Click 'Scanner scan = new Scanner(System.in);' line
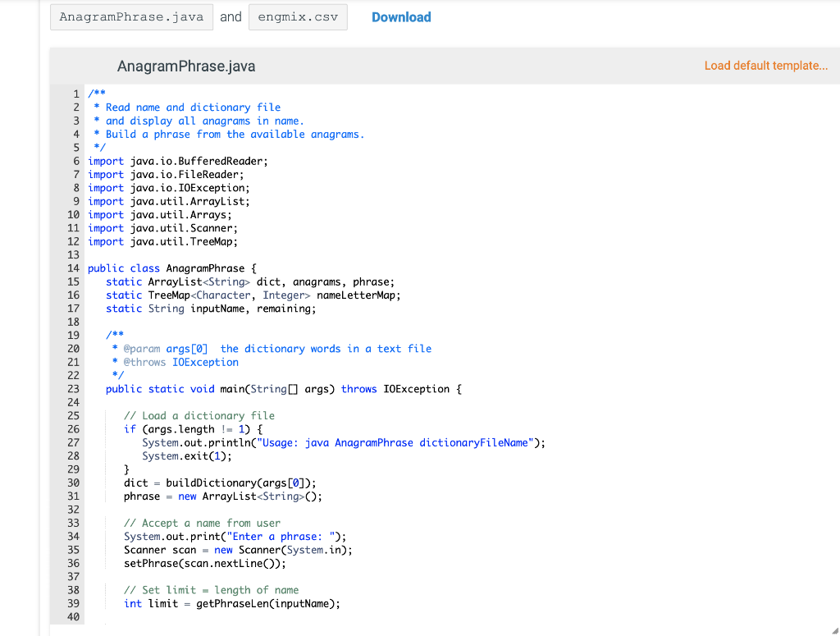 pos(239,550)
